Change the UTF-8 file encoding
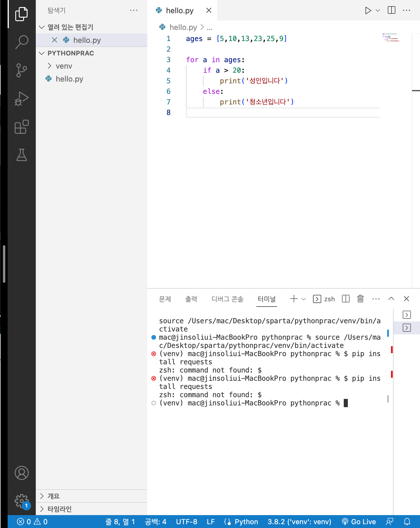 (x=187, y=522)
